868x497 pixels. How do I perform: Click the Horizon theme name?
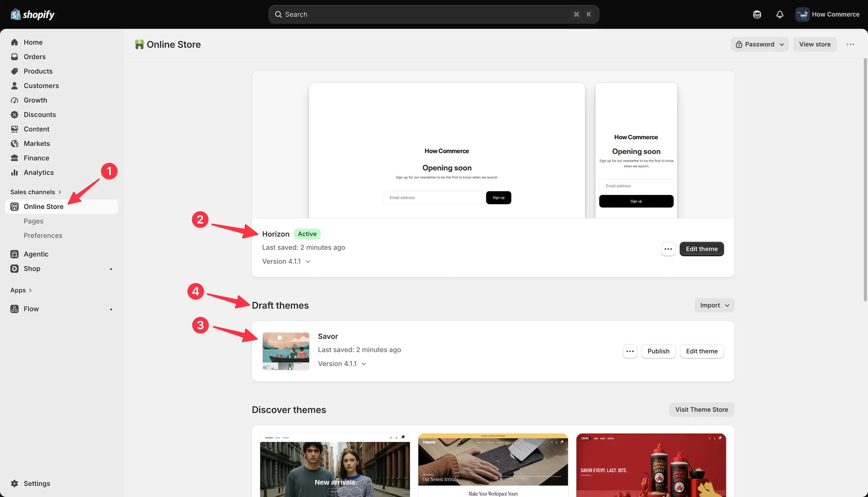(275, 234)
